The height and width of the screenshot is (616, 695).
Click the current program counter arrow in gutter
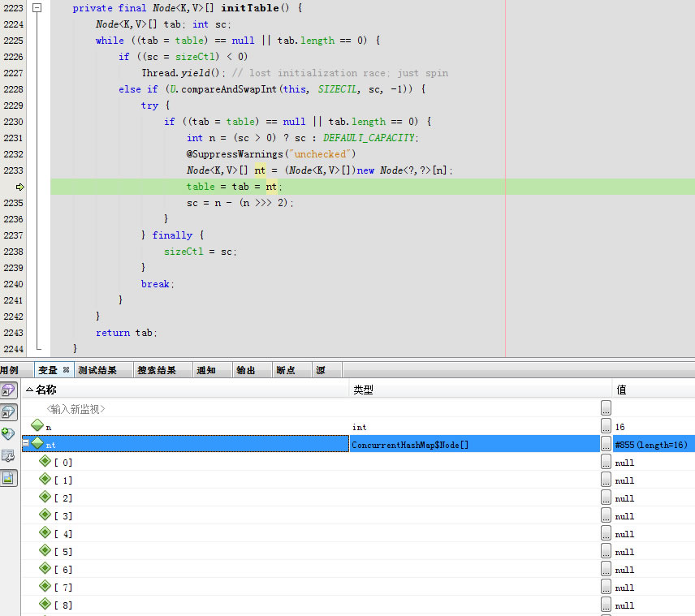19,187
